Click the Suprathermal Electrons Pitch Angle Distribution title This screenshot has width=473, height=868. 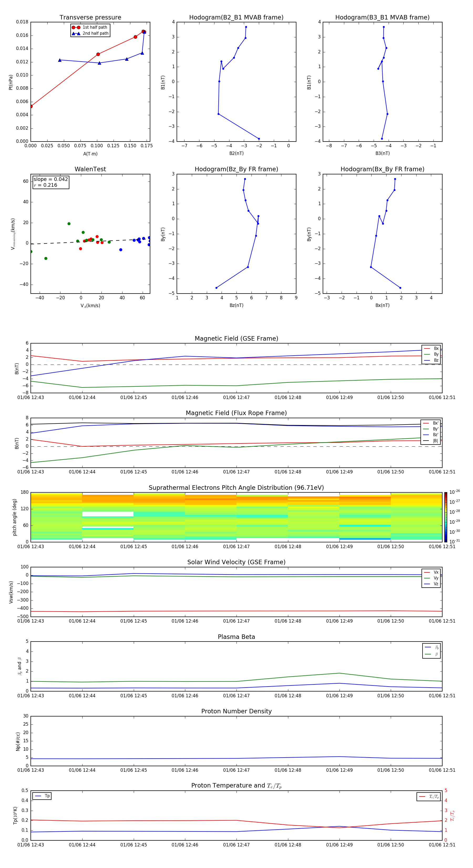[236, 488]
